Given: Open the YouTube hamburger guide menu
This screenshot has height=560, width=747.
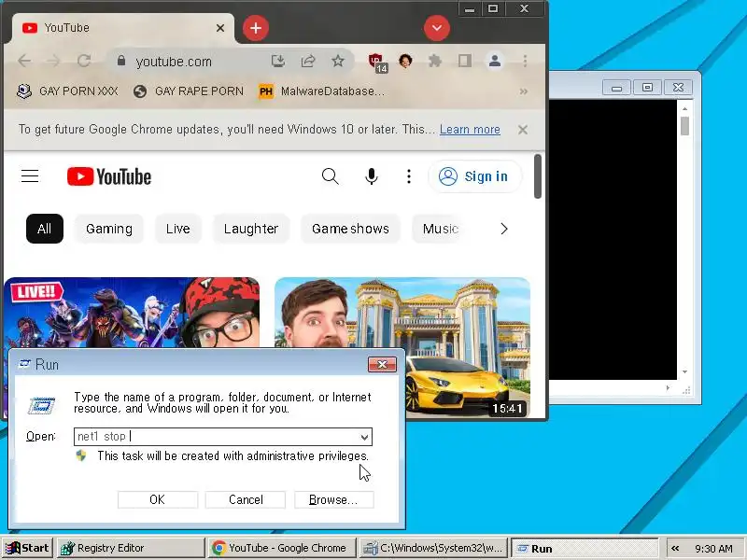Looking at the screenshot, I should (x=30, y=176).
